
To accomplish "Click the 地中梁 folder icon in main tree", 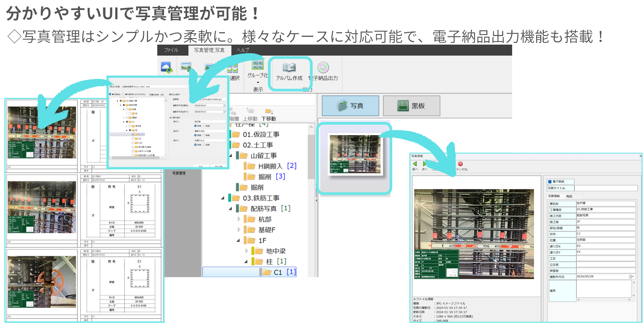I will coord(259,251).
